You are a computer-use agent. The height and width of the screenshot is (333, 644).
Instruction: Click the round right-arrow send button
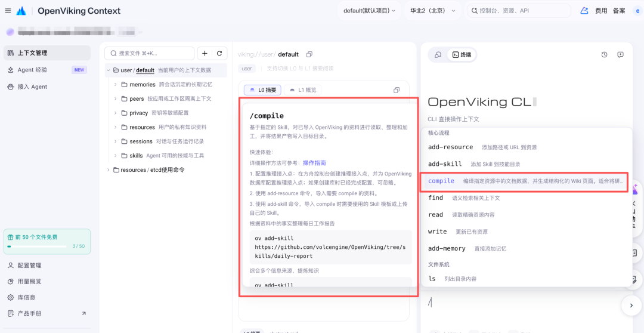pos(630,305)
